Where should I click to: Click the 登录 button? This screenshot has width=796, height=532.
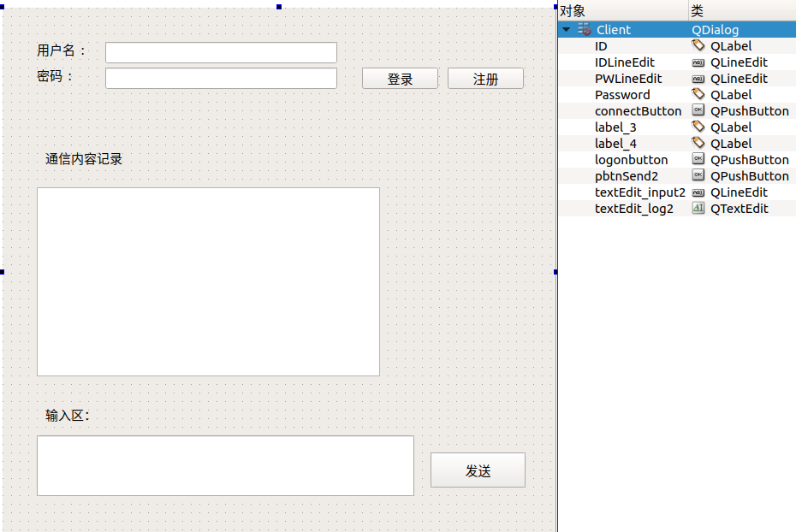point(399,77)
